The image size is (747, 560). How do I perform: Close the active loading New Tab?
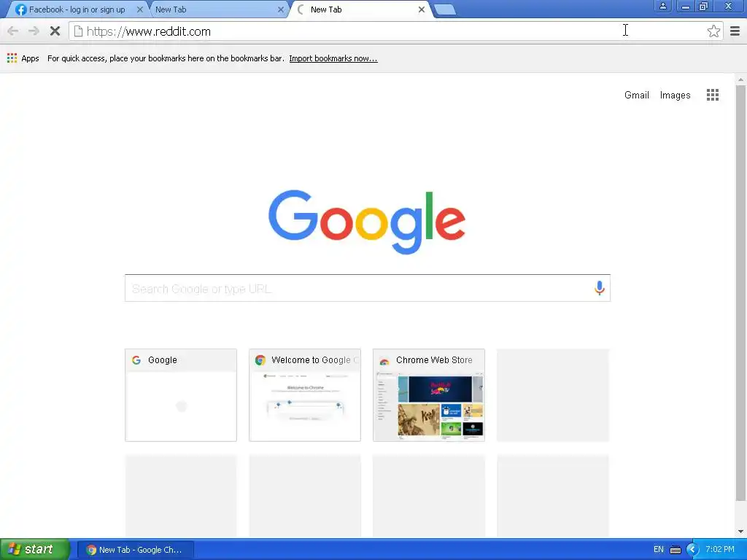coord(421,9)
